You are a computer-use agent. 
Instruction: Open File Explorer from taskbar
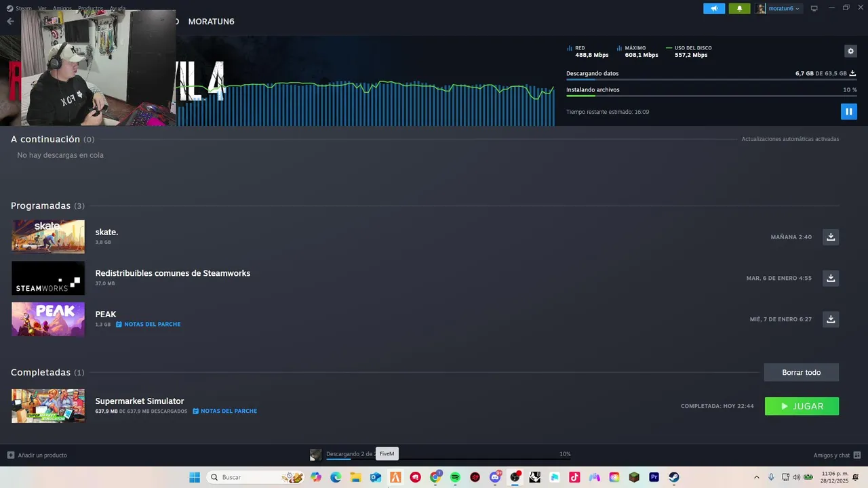355,477
